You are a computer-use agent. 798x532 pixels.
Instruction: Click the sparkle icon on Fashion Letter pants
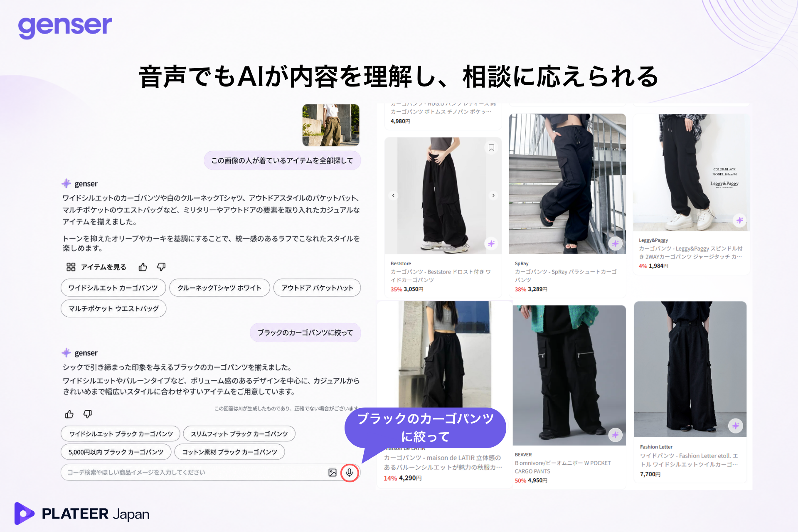click(736, 426)
